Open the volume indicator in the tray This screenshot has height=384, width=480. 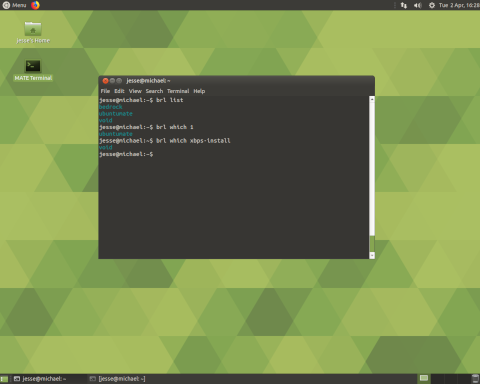pyautogui.click(x=418, y=5)
